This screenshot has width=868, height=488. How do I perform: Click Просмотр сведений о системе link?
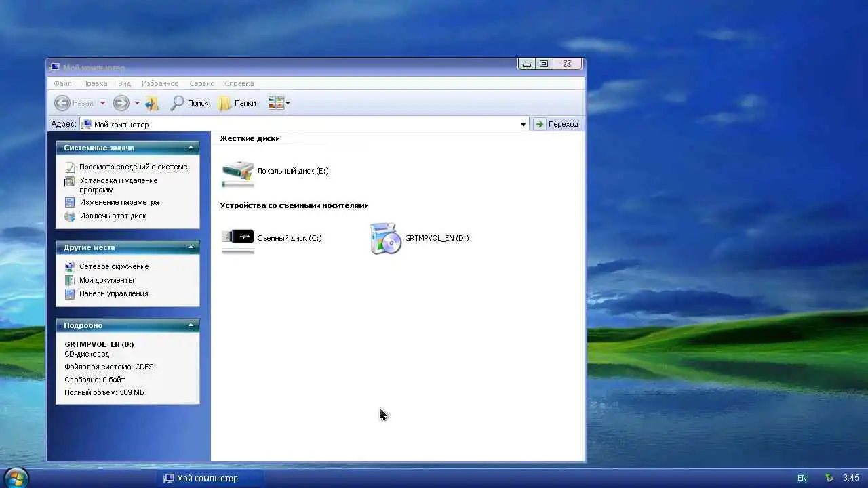click(133, 167)
